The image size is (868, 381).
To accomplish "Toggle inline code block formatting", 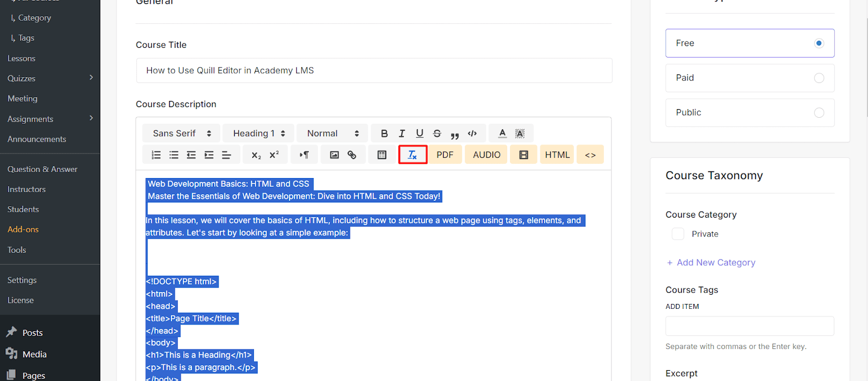I will click(473, 134).
